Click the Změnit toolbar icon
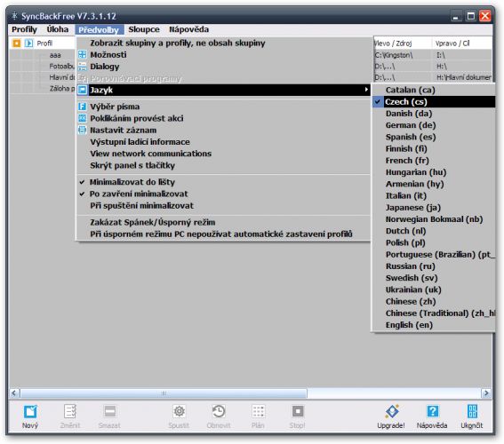This screenshot has height=444, width=504. click(x=69, y=411)
